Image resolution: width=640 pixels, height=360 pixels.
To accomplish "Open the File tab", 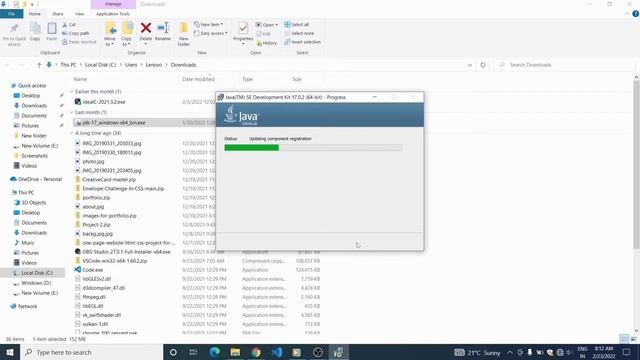I will [11, 14].
